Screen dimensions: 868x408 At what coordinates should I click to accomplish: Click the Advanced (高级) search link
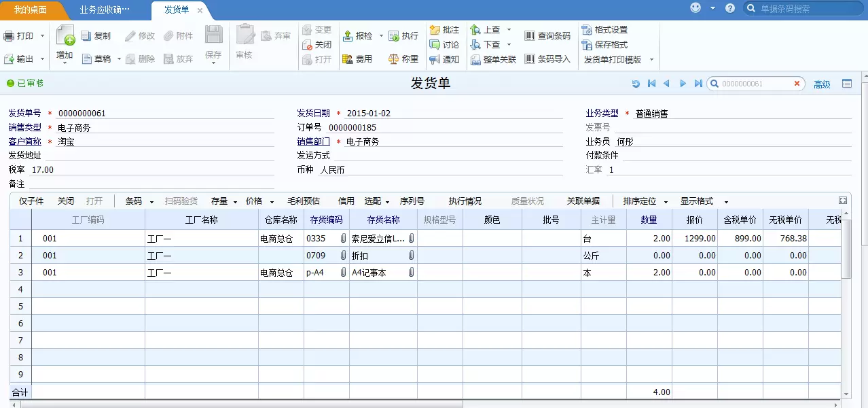822,84
